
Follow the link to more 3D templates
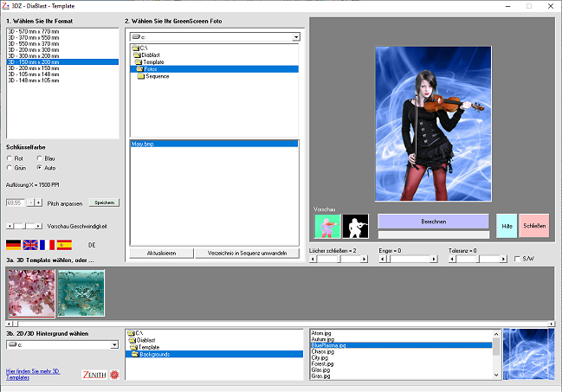(x=32, y=375)
